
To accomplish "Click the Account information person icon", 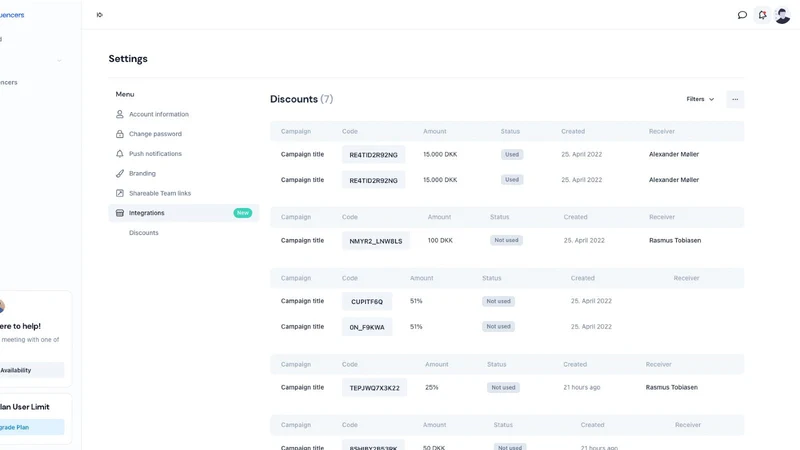I will point(119,114).
